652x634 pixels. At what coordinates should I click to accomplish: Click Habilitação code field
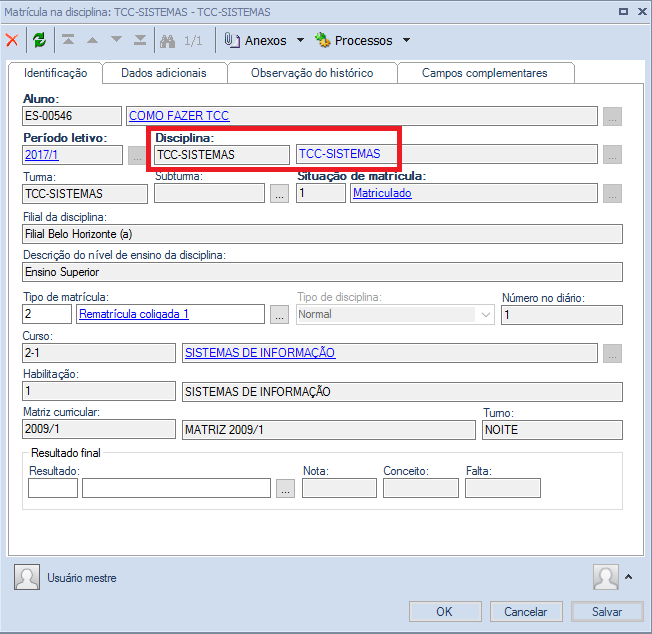(99, 391)
